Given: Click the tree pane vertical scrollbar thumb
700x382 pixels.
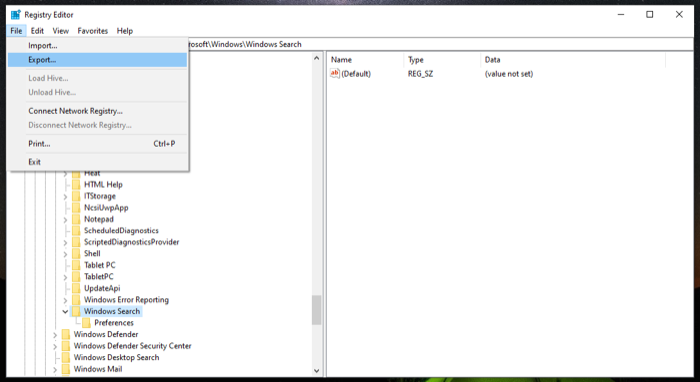Looking at the screenshot, I should pos(317,310).
